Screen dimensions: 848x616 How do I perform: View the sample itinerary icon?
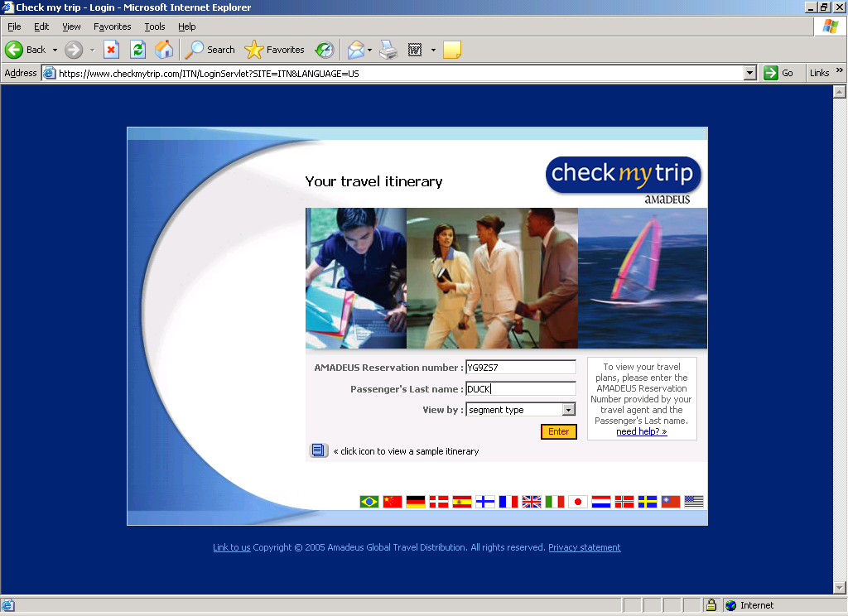click(x=319, y=450)
